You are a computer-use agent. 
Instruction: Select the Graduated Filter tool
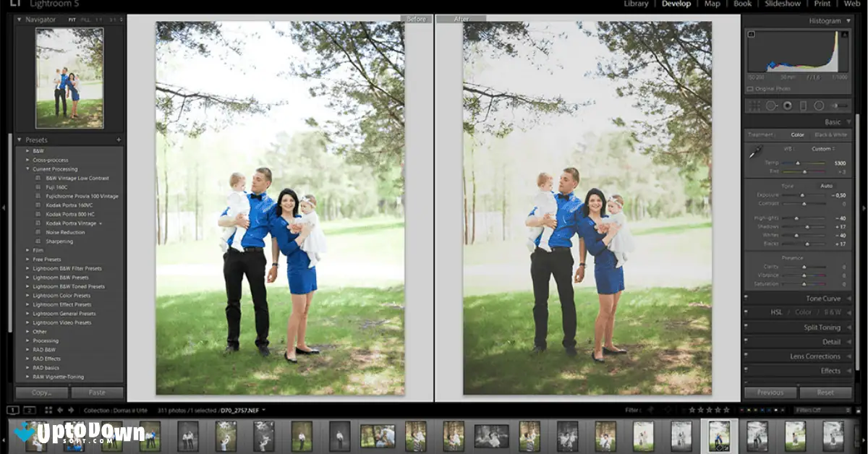tap(804, 105)
